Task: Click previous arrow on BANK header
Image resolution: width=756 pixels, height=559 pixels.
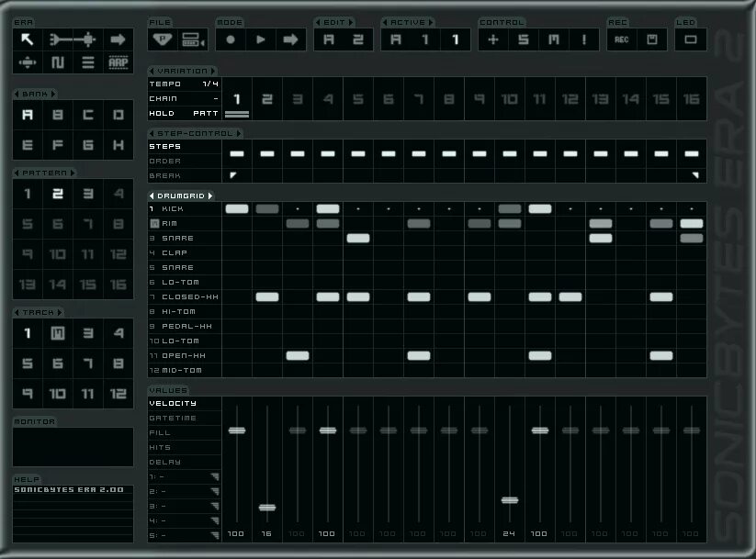Action: point(17,94)
